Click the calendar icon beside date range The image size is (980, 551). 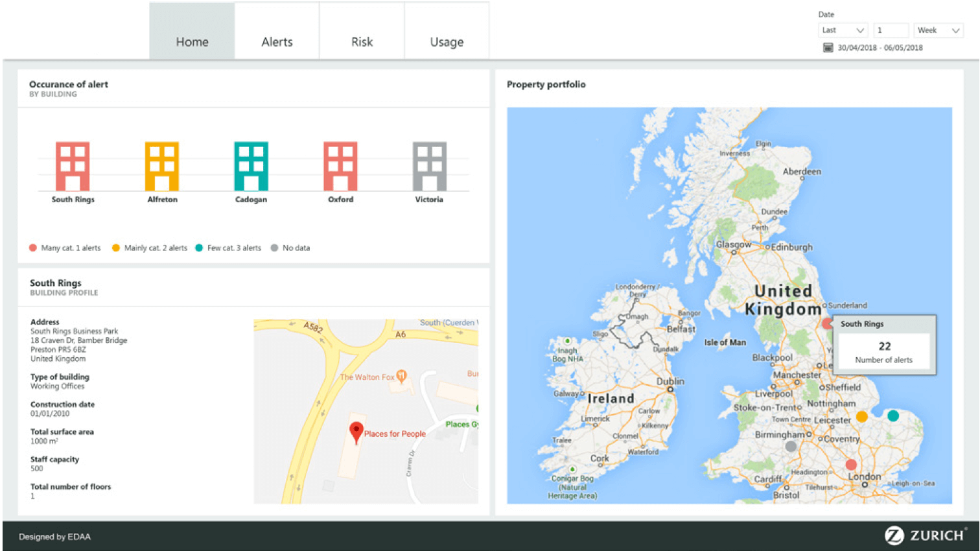click(x=828, y=48)
